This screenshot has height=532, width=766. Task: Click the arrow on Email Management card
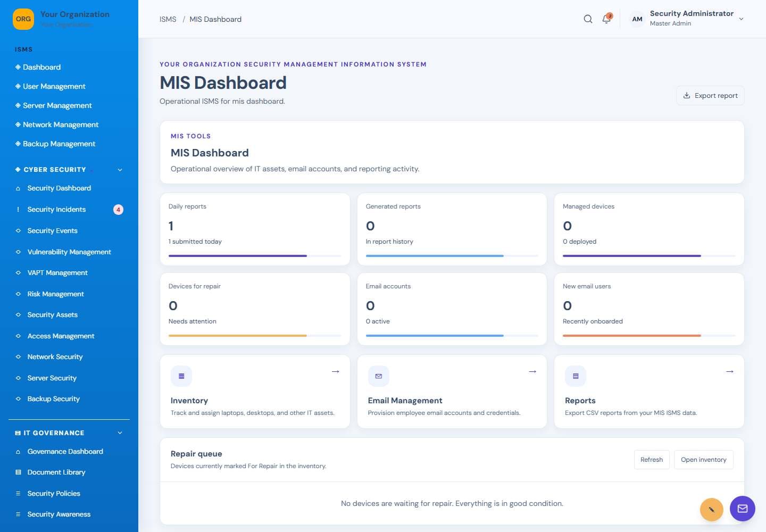(532, 371)
